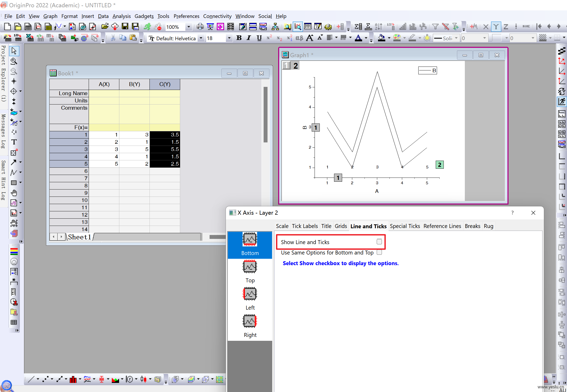The width and height of the screenshot is (567, 392).
Task: Click layer 1 button in Graph1 window
Action: pyautogui.click(x=286, y=66)
